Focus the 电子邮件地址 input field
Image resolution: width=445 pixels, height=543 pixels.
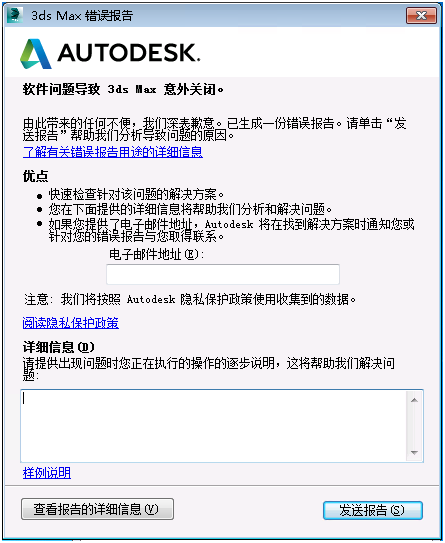pos(223,274)
